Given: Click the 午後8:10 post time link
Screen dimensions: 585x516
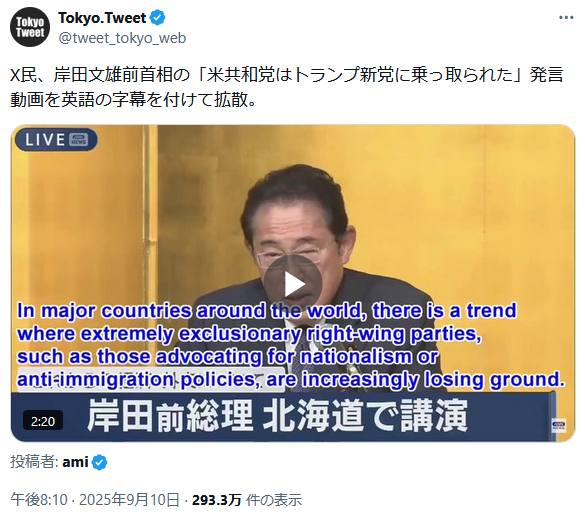Looking at the screenshot, I should point(39,500).
